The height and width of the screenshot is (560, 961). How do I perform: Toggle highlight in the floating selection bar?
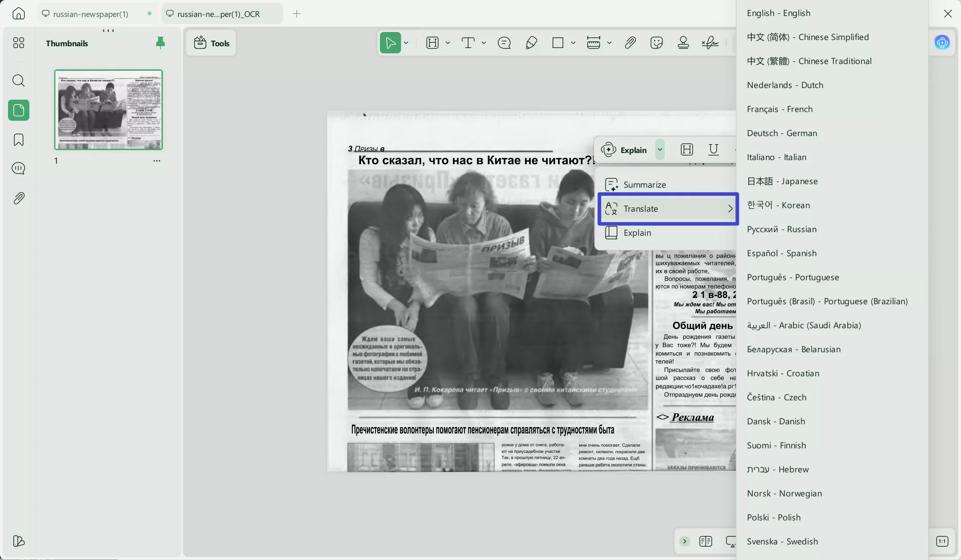pyautogui.click(x=686, y=149)
